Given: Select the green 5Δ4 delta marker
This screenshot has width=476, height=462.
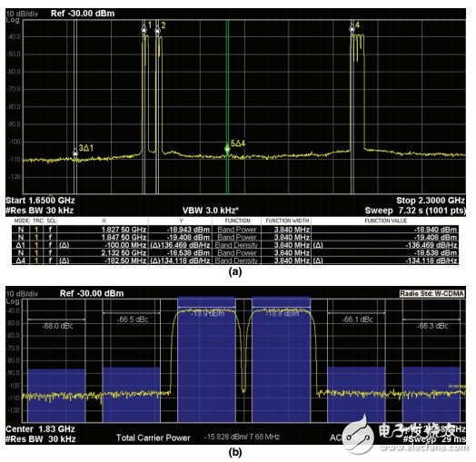Looking at the screenshot, I should click(227, 149).
